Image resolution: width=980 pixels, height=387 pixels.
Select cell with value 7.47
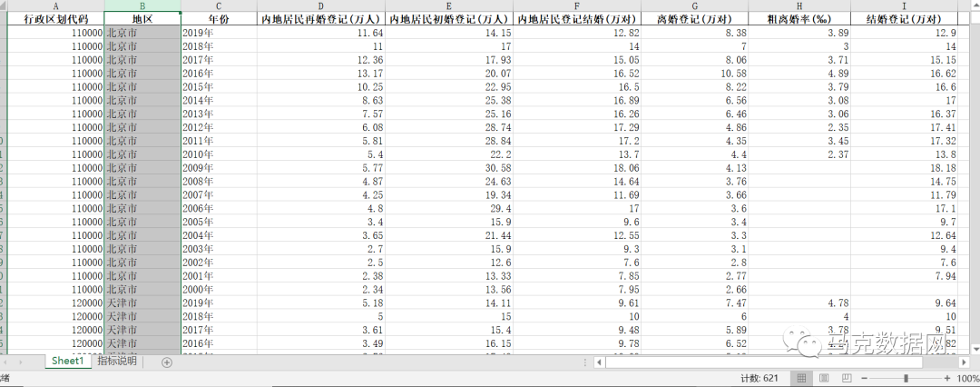coord(694,303)
